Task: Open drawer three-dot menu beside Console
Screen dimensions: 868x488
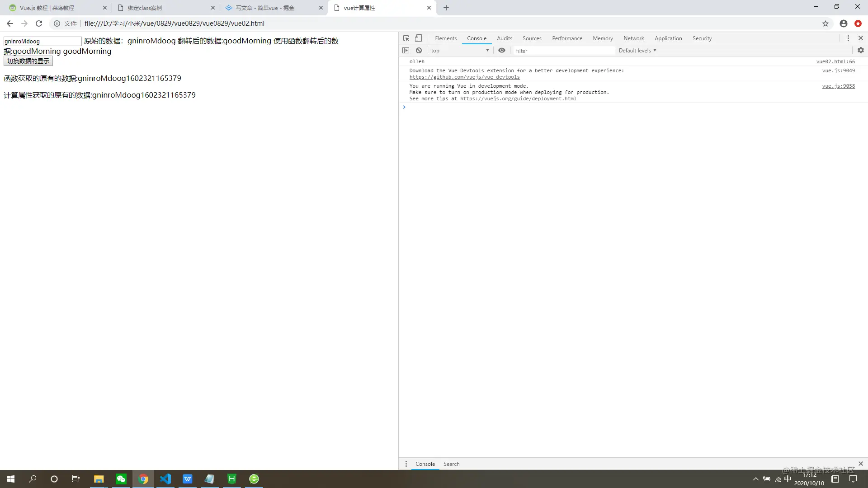Action: [406, 464]
